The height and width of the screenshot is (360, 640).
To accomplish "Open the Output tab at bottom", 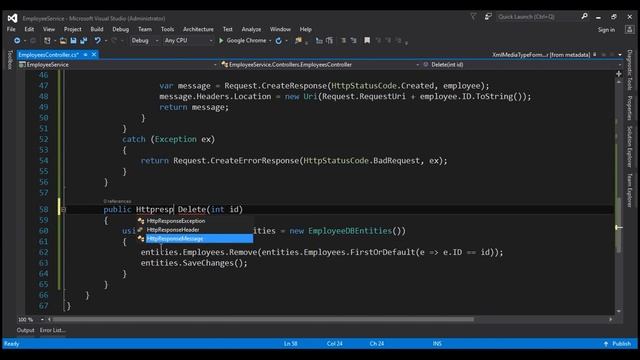I will [x=26, y=330].
